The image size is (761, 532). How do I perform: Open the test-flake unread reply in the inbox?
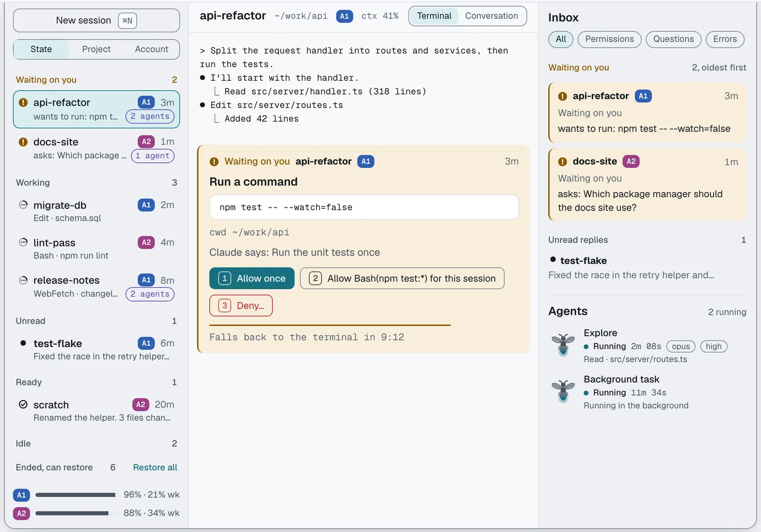(647, 268)
